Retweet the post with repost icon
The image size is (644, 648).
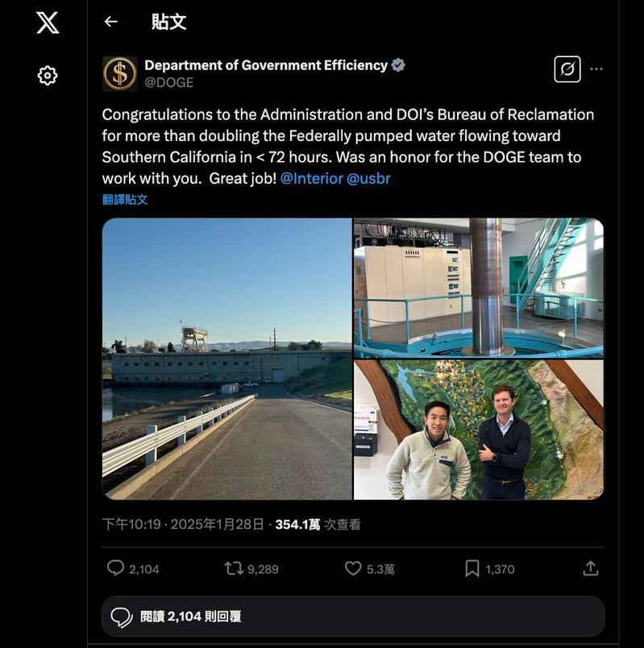point(234,568)
